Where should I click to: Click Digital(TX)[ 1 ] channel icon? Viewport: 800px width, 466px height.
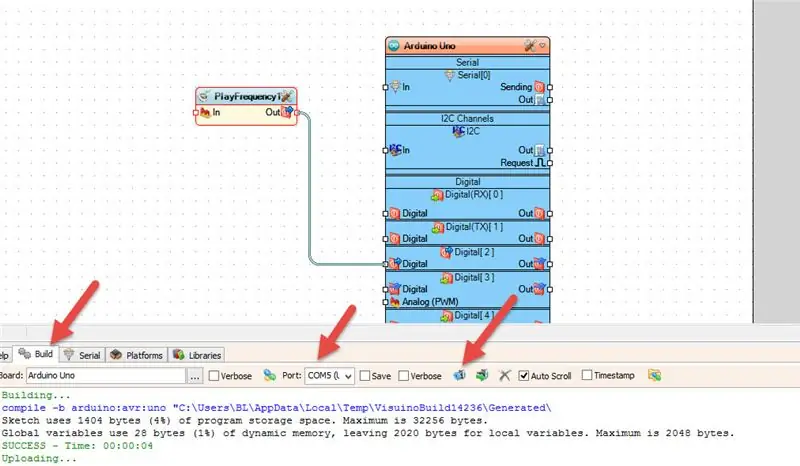pyautogui.click(x=438, y=227)
